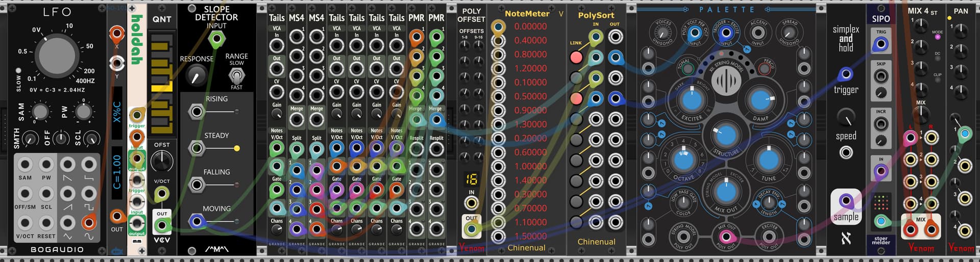Click the Poly Offset channel count display
The image size is (980, 262).
pos(471,179)
